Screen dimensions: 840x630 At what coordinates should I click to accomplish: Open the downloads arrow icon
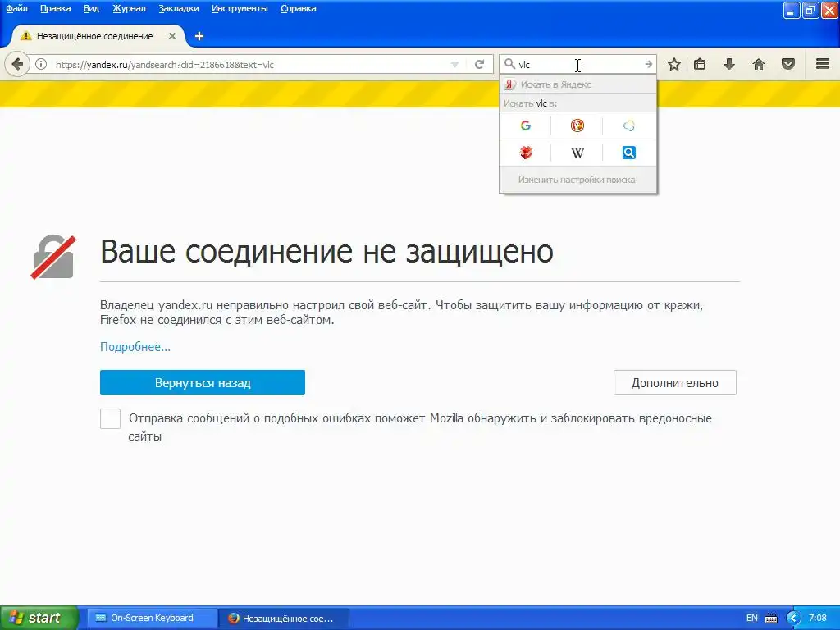tap(728, 65)
